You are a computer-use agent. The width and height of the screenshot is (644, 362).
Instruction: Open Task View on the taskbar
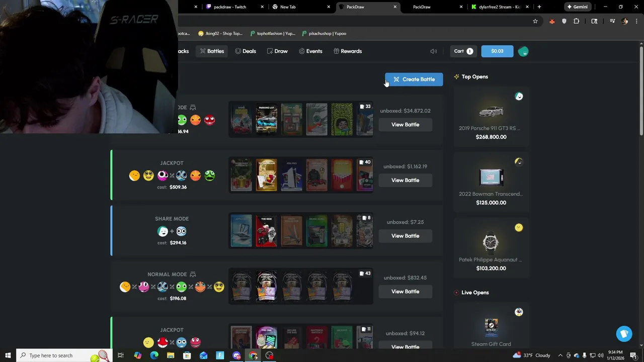point(121,355)
